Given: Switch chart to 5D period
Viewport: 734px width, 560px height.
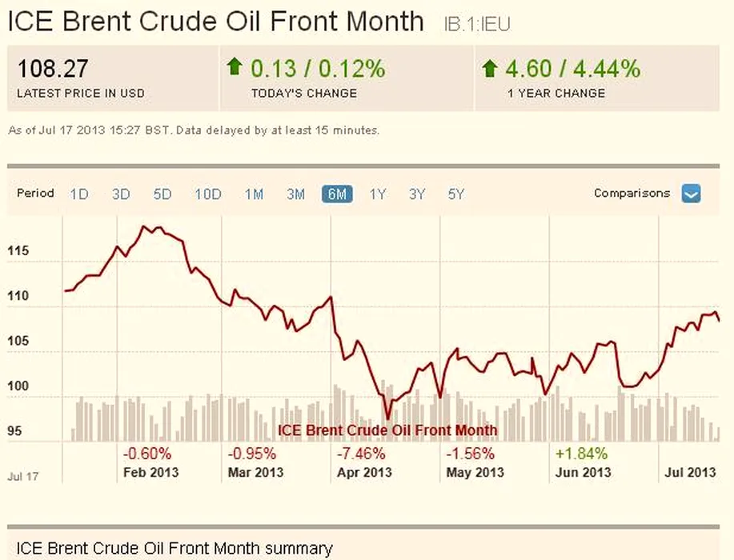Looking at the screenshot, I should [162, 194].
